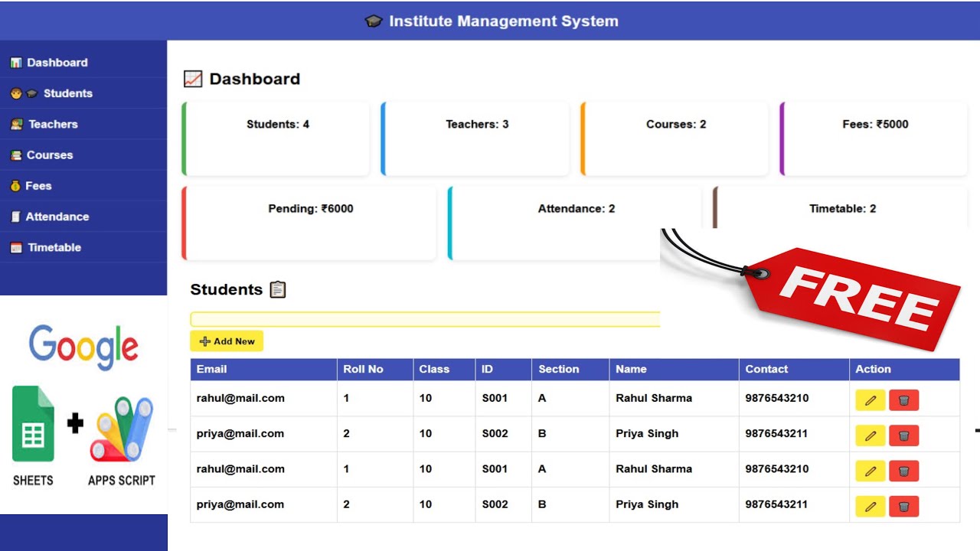Click the Action column header
Screen dimensions: 980x551
[x=904, y=370]
